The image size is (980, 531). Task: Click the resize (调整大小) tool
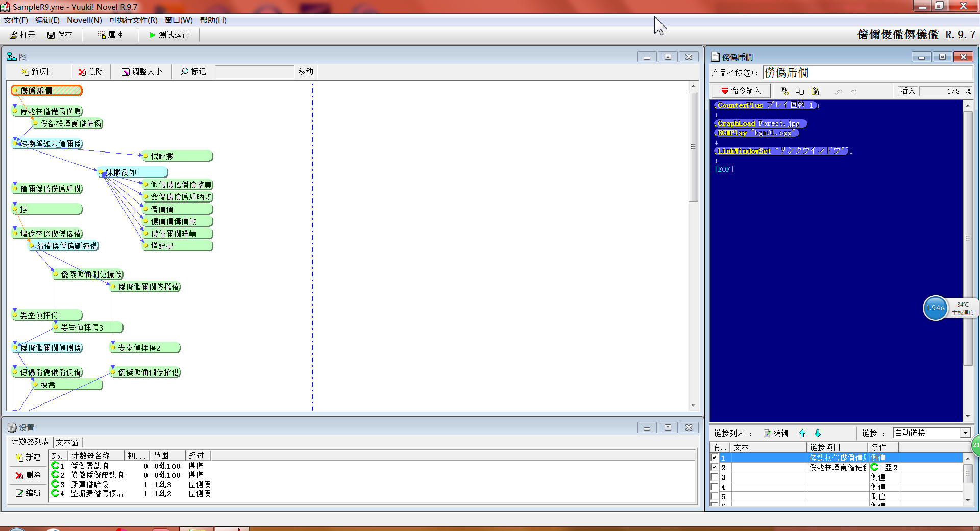[142, 71]
